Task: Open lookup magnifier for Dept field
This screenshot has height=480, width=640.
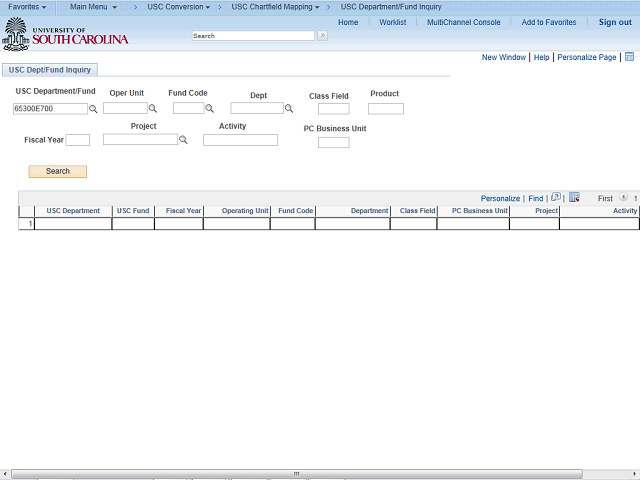Action: click(289, 109)
